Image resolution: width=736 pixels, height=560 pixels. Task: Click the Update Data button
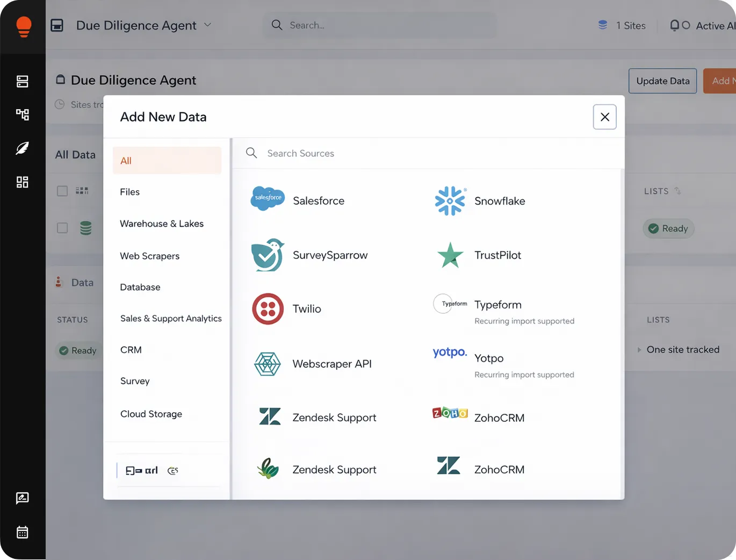click(662, 81)
